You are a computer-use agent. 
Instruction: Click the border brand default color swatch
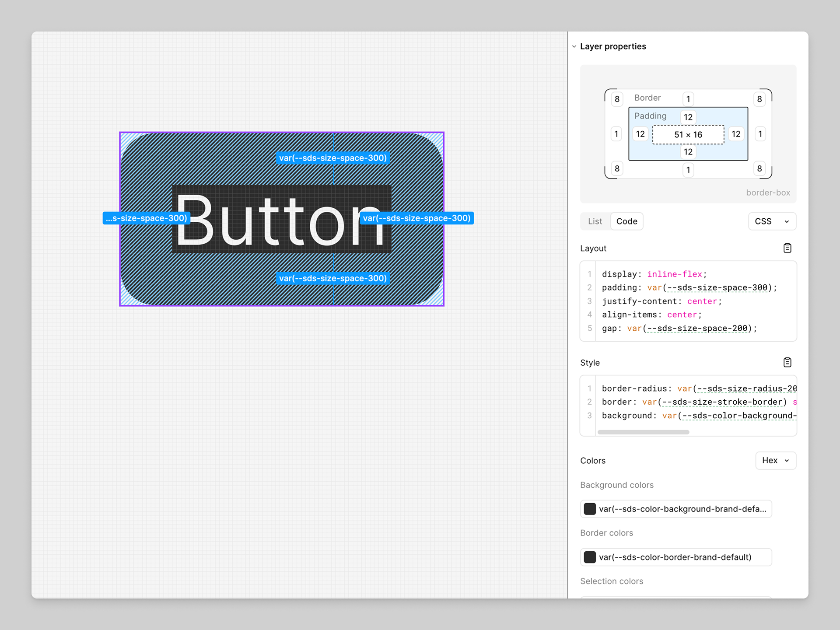pos(590,557)
